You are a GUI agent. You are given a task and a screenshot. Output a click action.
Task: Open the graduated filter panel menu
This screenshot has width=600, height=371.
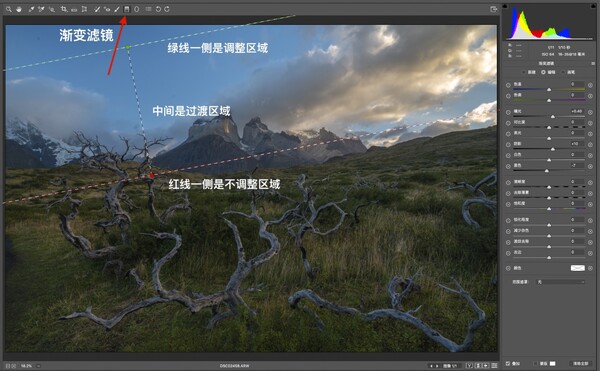593,63
